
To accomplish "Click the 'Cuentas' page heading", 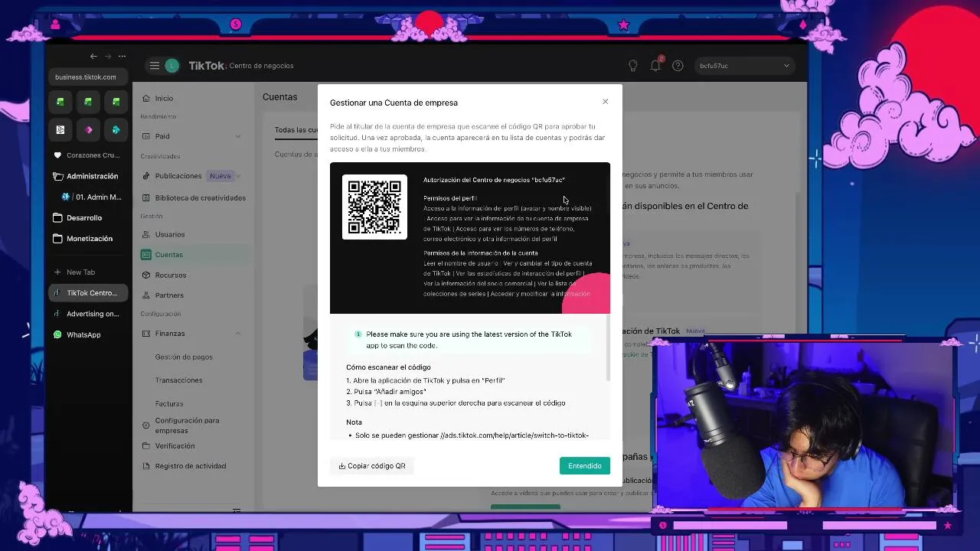I will [279, 97].
